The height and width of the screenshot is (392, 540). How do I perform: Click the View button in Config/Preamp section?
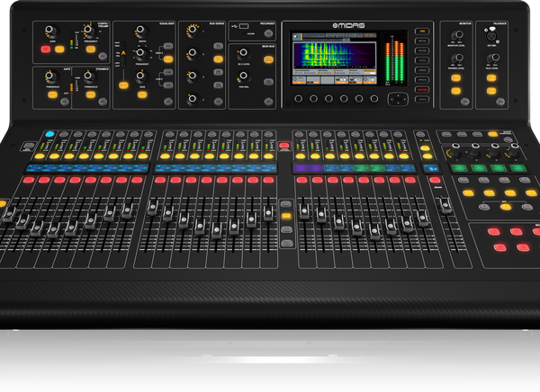click(103, 56)
